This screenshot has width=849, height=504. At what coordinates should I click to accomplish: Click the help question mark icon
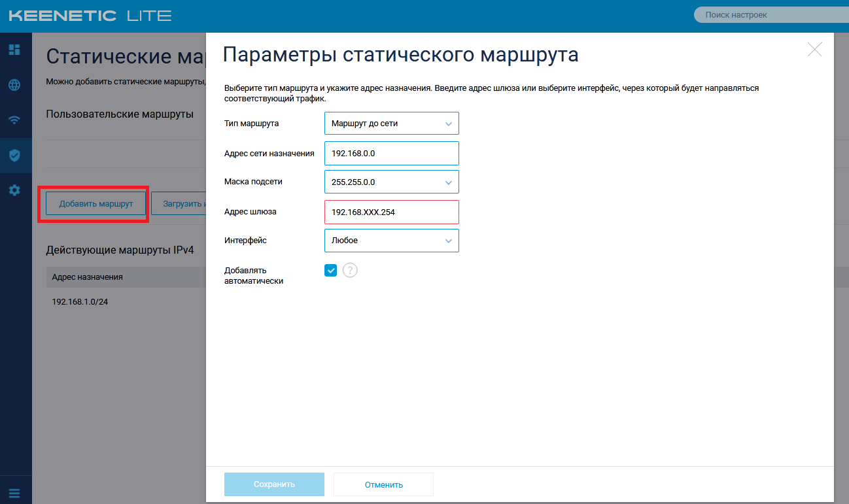coord(351,270)
